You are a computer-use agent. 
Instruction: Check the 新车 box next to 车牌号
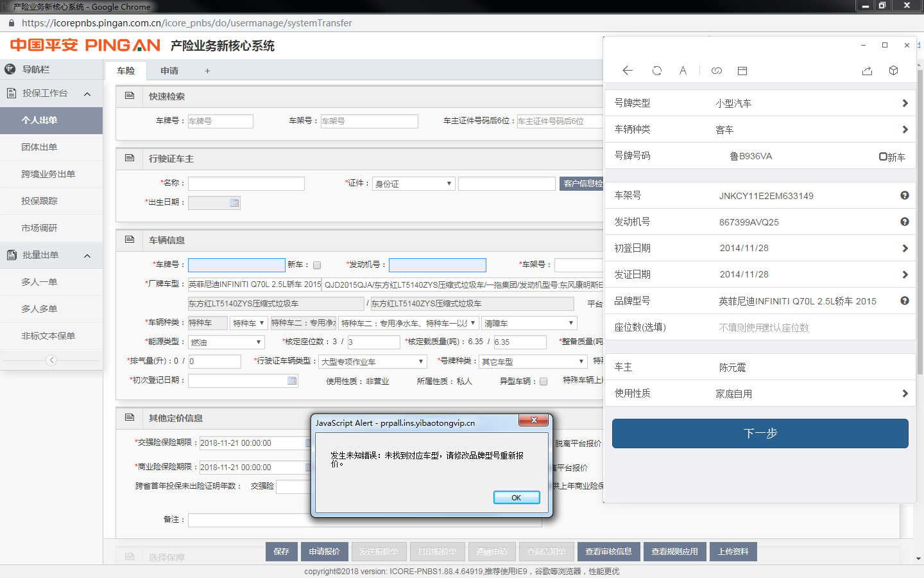pyautogui.click(x=317, y=265)
